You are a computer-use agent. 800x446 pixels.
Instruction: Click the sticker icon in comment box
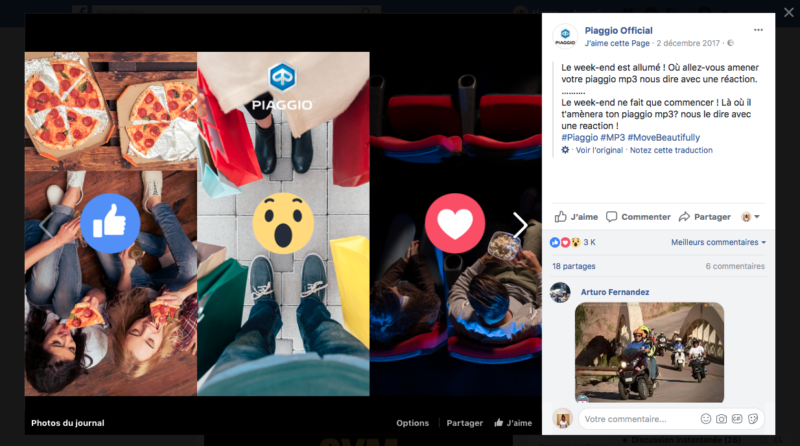[x=753, y=418]
